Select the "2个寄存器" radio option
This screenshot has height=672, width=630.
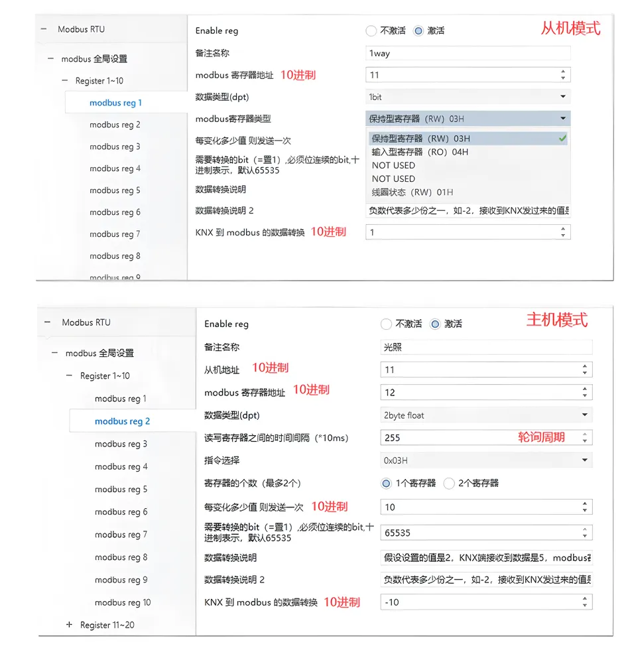449,483
